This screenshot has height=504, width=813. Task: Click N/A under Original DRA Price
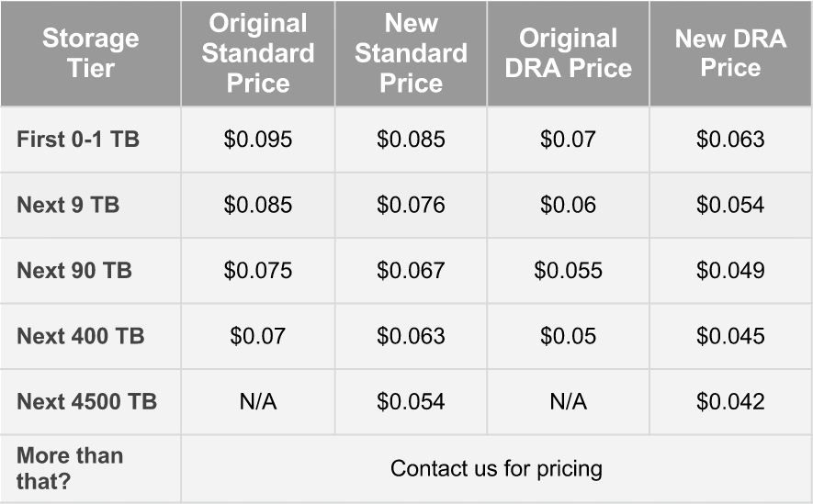[x=568, y=402]
